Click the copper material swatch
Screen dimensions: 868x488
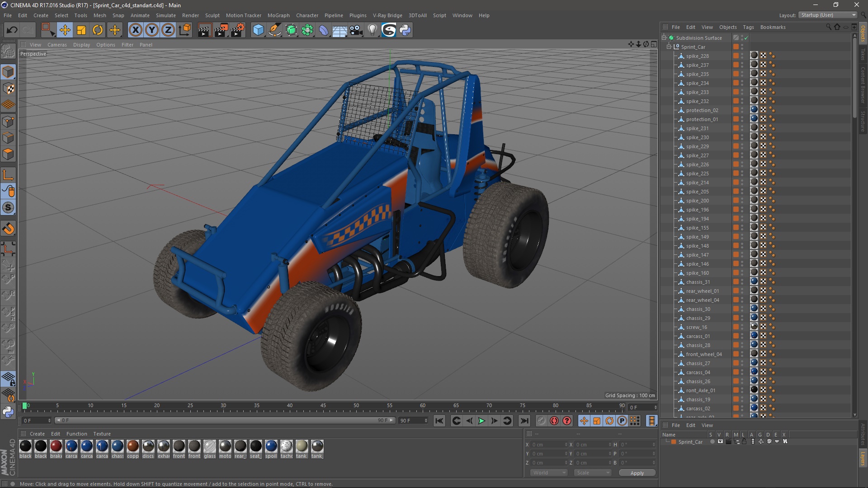tap(133, 446)
